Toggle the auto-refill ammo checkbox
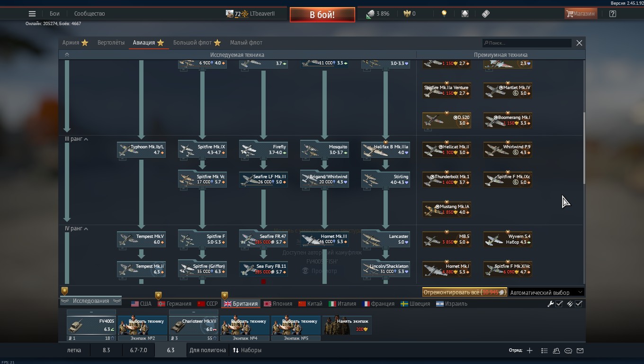The image size is (644, 364). click(x=579, y=304)
